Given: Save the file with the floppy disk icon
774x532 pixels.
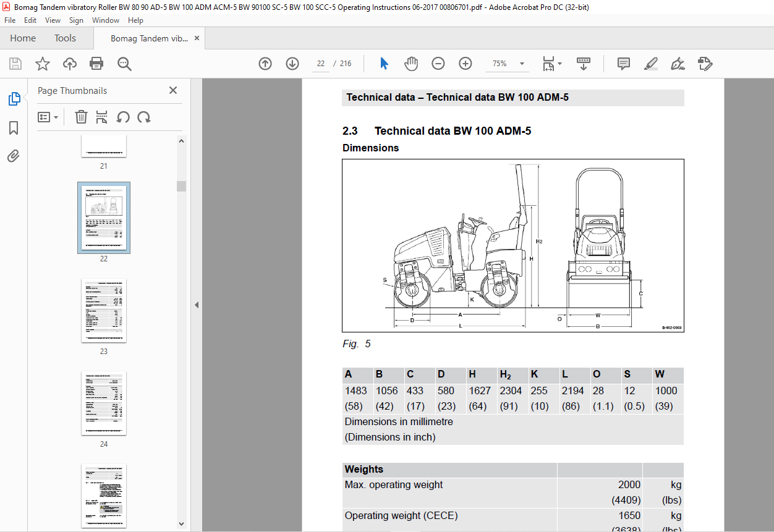Looking at the screenshot, I should [15, 64].
